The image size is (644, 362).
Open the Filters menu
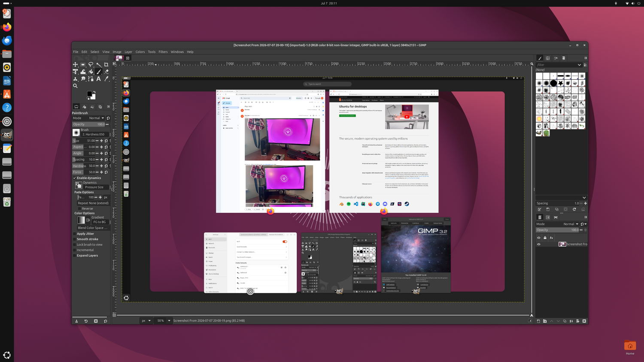point(163,52)
